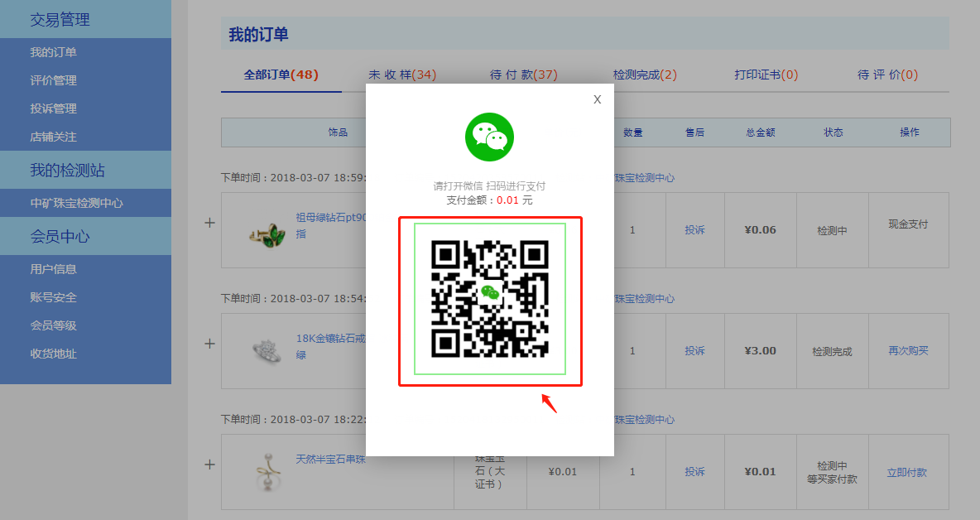980x520 pixels.
Task: Click the 检测完成 status cell
Action: point(832,352)
